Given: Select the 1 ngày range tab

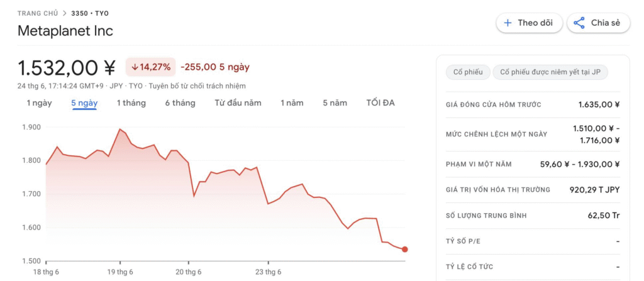Looking at the screenshot, I should pos(40,103).
